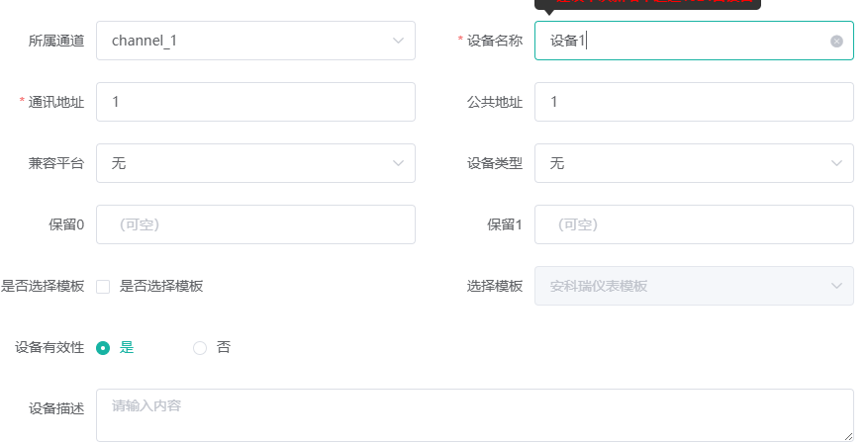Open the 兼容平台 select showing 无
868x444 pixels.
(x=255, y=163)
